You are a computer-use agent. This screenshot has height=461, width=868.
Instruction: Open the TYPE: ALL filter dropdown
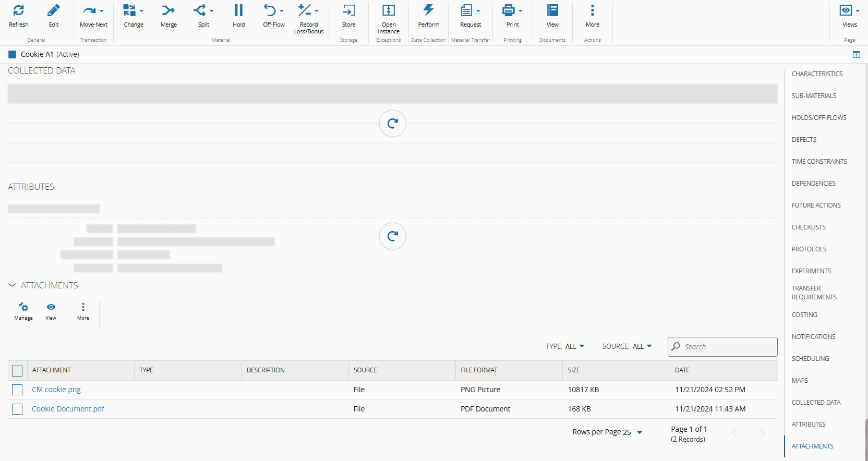(x=565, y=346)
